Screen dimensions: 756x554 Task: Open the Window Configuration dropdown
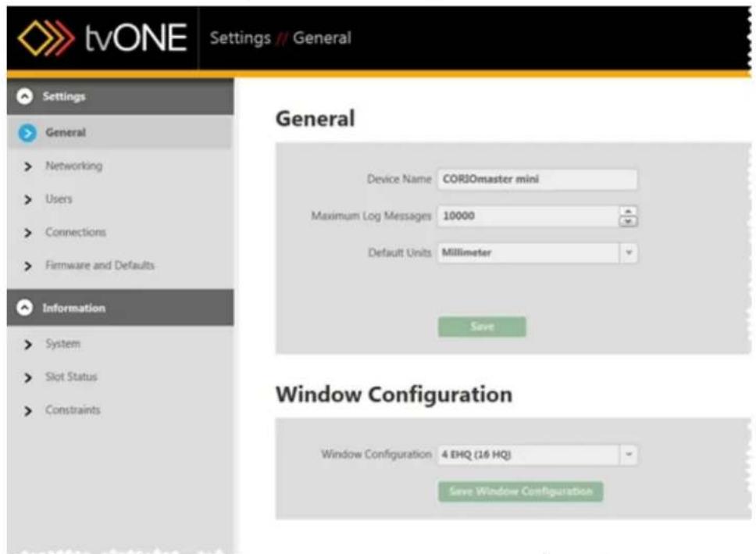[x=537, y=455]
